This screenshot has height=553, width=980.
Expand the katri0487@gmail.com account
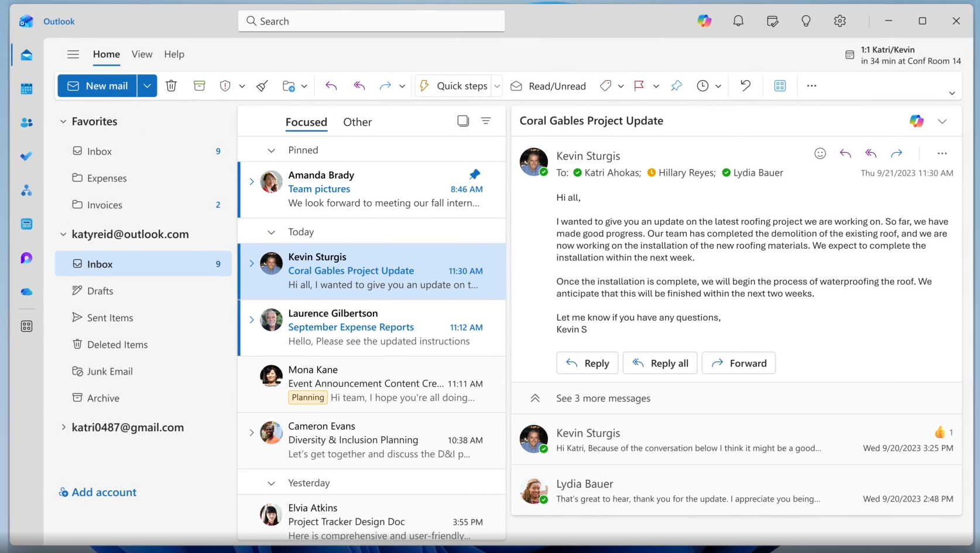(63, 427)
